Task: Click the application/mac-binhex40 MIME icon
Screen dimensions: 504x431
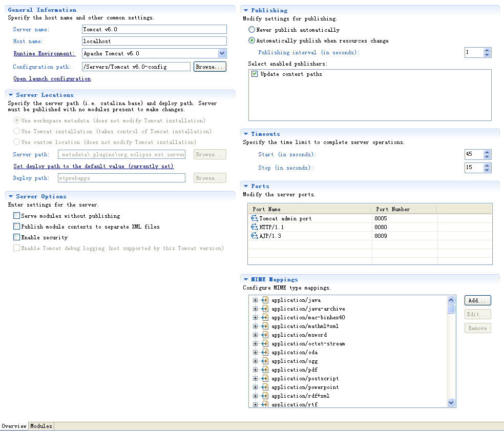Action: 265,317
